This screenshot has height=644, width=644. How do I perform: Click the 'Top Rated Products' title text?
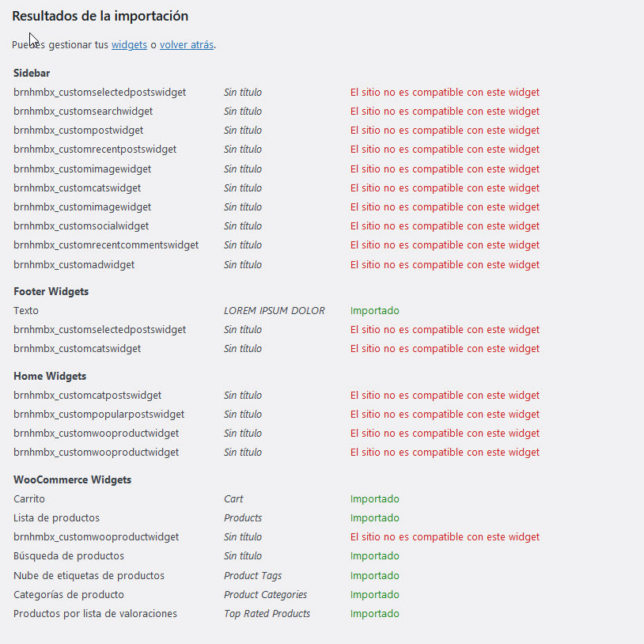click(267, 614)
